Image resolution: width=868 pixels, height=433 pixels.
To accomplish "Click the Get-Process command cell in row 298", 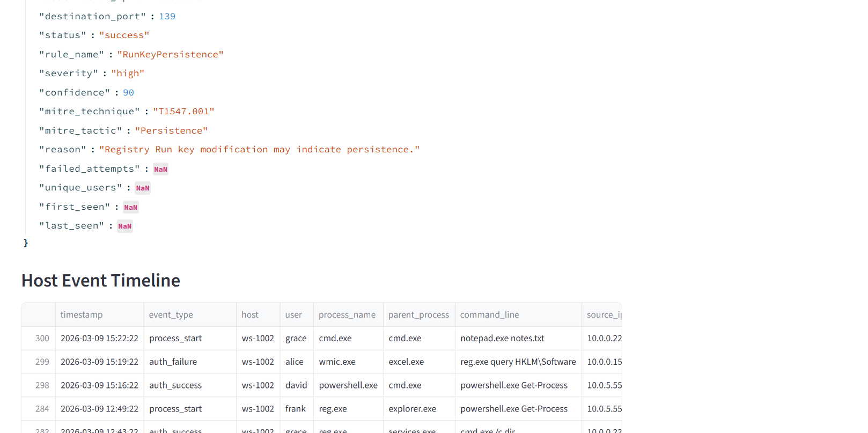I will pos(518,385).
